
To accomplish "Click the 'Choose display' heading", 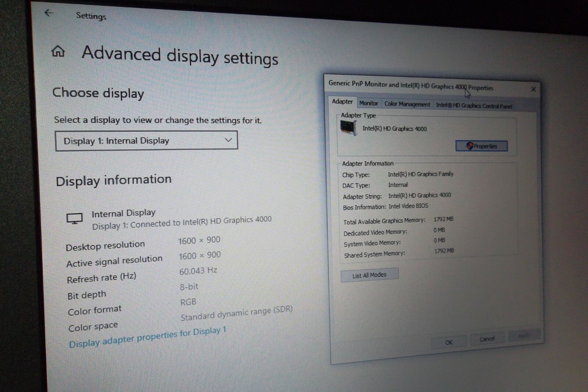I will [98, 93].
